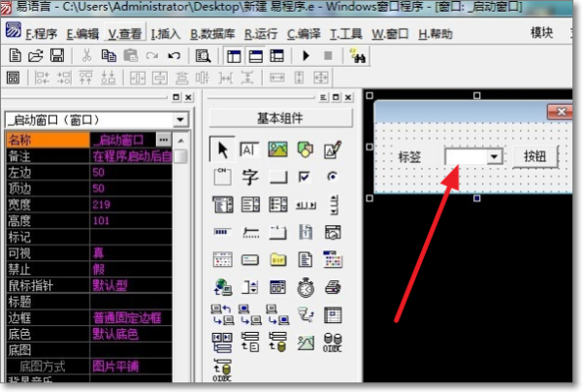Click the 边框 value 普通固定边框
The width and height of the screenshot is (582, 392).
tap(127, 318)
